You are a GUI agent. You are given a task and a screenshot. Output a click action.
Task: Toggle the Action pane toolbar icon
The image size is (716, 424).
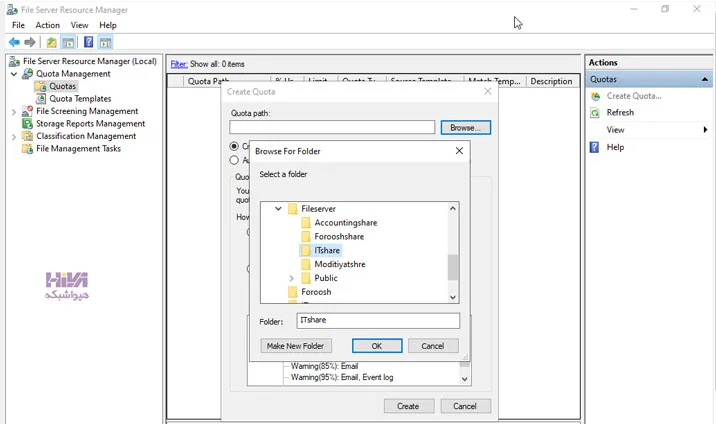coord(105,42)
